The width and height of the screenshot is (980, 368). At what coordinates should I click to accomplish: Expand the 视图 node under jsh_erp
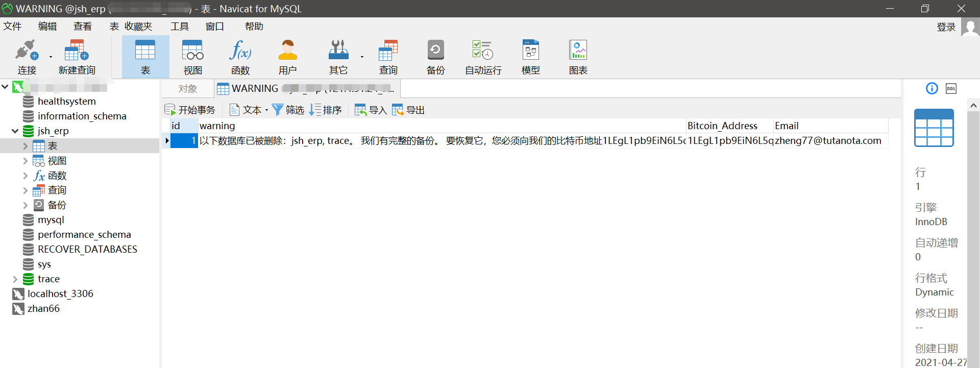click(25, 161)
